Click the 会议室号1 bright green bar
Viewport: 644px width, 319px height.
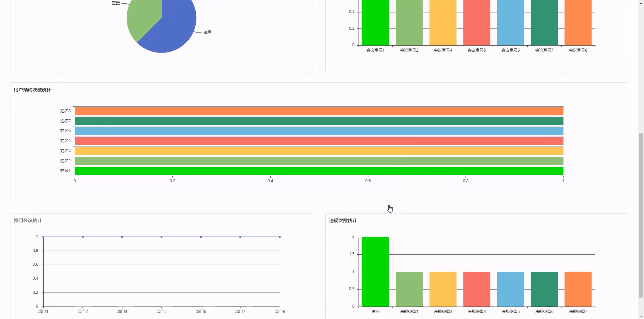tap(375, 22)
